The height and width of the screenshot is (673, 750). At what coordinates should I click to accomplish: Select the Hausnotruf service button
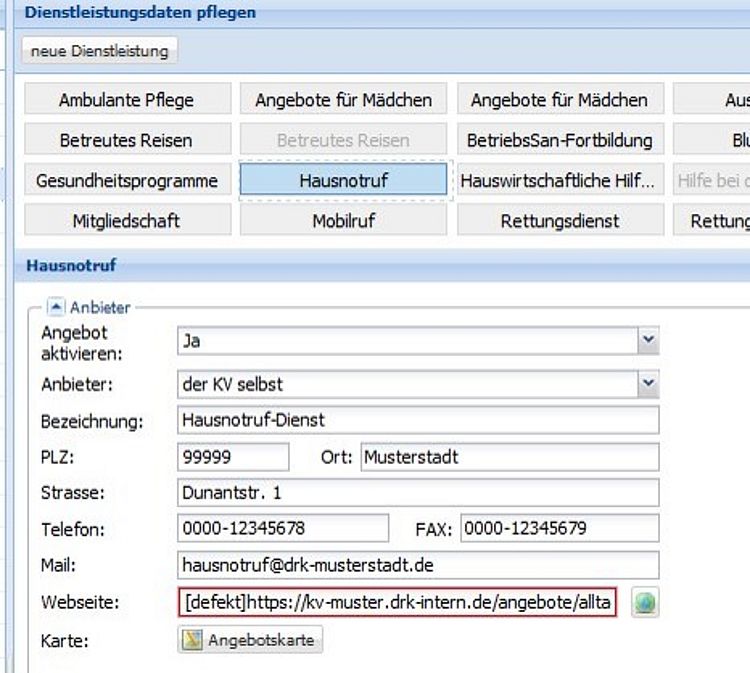pos(343,180)
